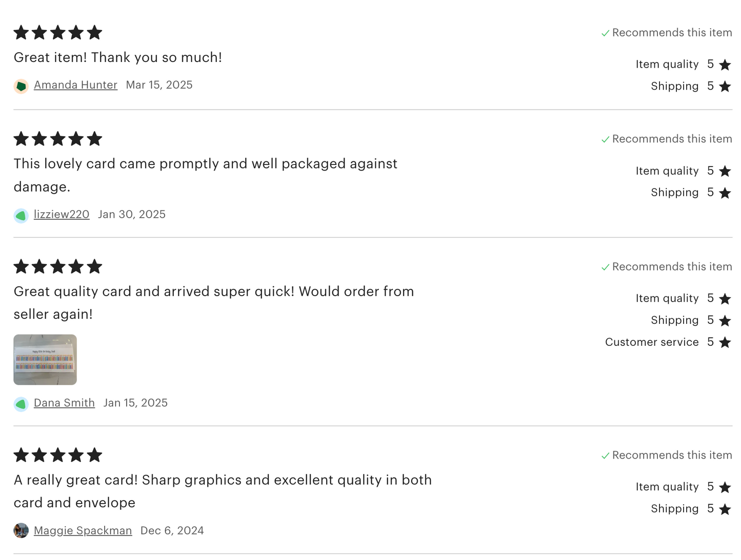The width and height of the screenshot is (741, 560).
Task: Click Recommends this item on Dana Smith's review
Action: point(672,267)
